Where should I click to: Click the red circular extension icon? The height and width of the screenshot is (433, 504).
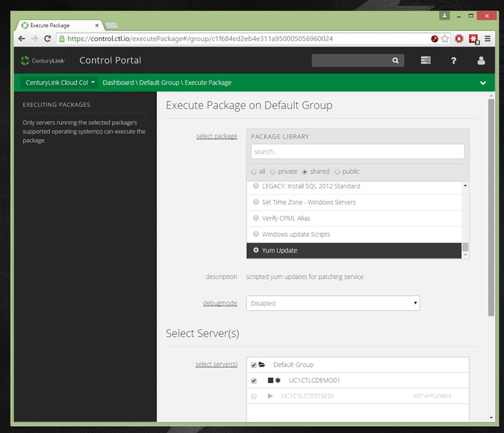click(x=459, y=39)
